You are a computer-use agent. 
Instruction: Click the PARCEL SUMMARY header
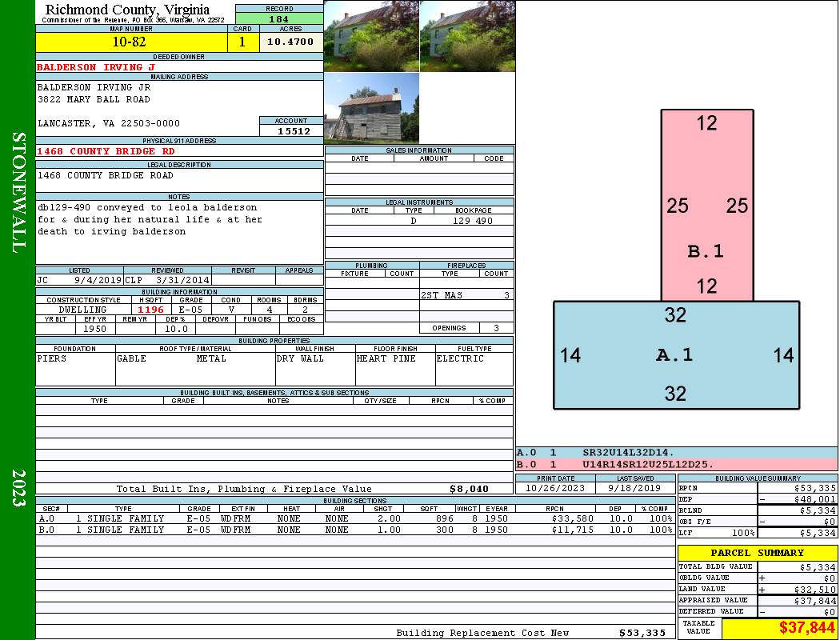757,553
